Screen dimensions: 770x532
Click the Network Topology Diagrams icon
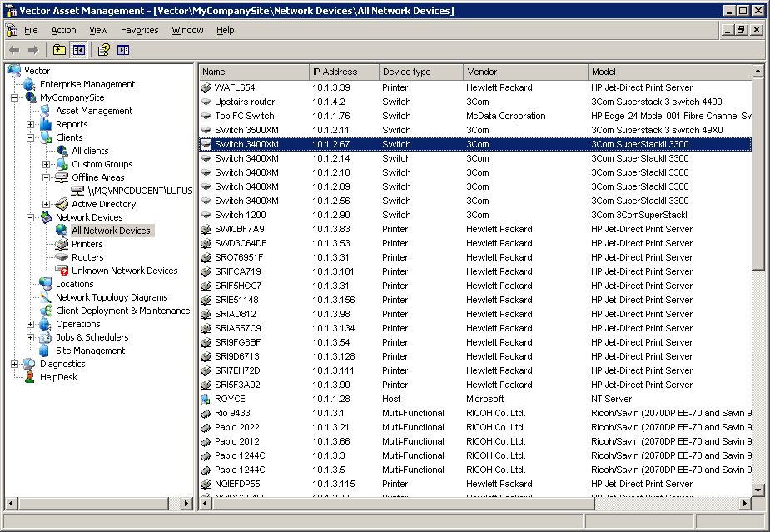coord(46,297)
